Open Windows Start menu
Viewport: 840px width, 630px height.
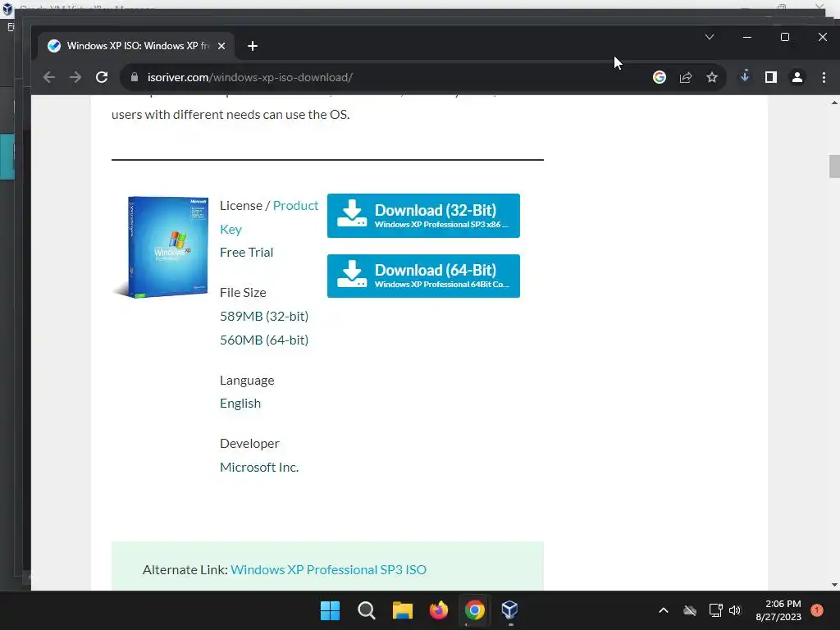pyautogui.click(x=330, y=610)
